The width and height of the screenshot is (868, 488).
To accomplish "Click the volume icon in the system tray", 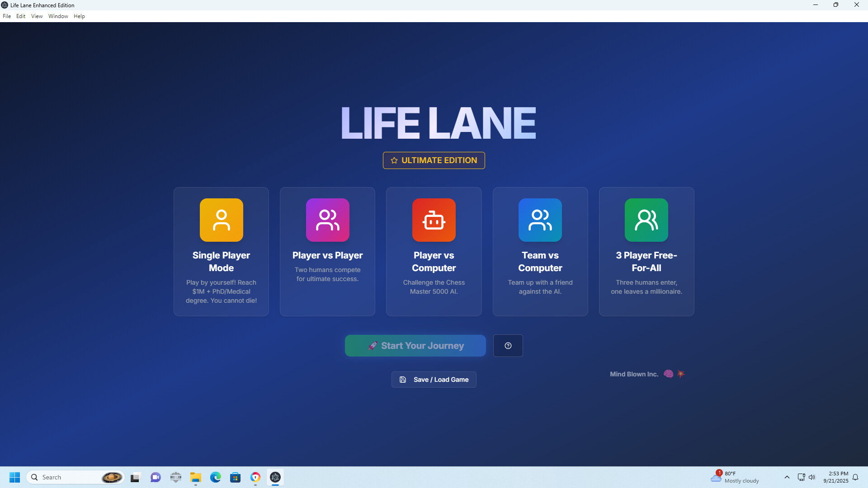I will 813,477.
